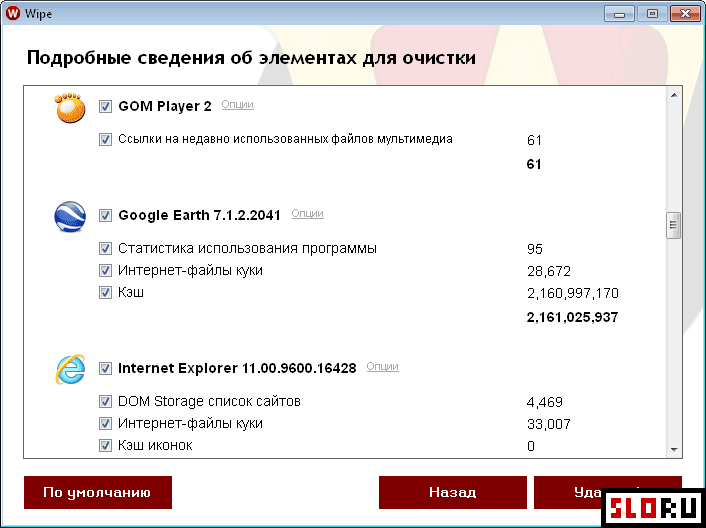The height and width of the screenshot is (528, 706).
Task: Uncheck the Google Earth 7.1.2.2041 checkbox
Action: click(x=105, y=215)
